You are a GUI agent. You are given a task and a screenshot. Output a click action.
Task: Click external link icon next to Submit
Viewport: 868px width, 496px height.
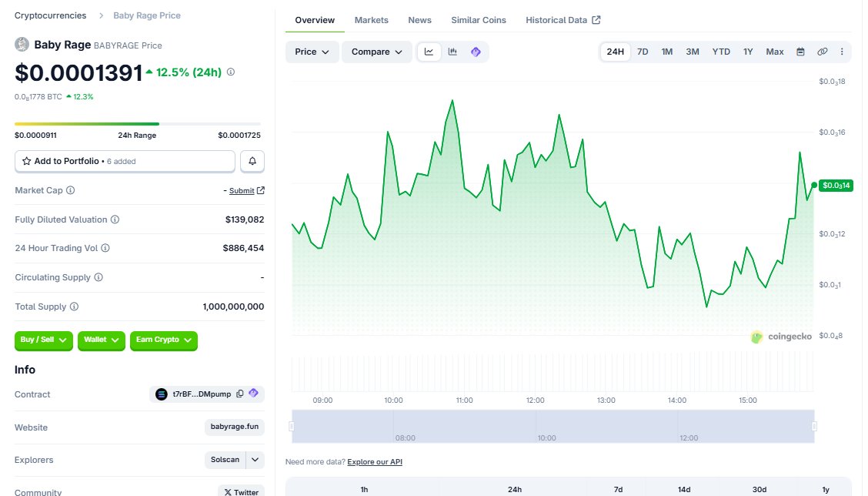pos(261,190)
